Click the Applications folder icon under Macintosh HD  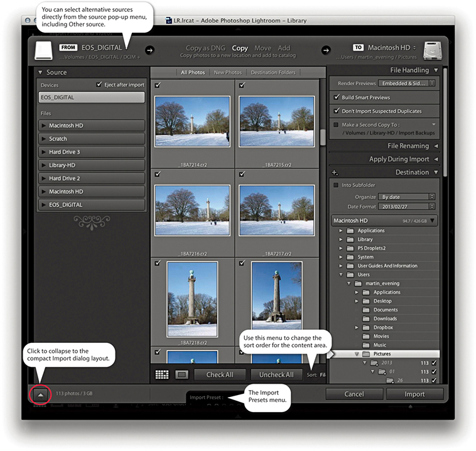(x=350, y=231)
